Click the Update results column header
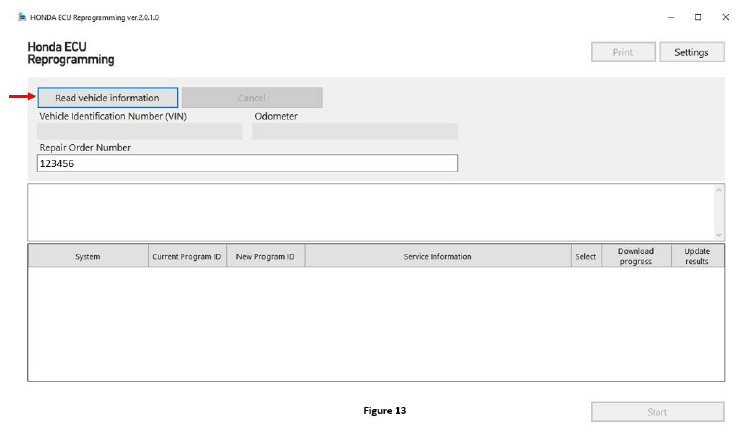The height and width of the screenshot is (435, 741). [x=697, y=256]
